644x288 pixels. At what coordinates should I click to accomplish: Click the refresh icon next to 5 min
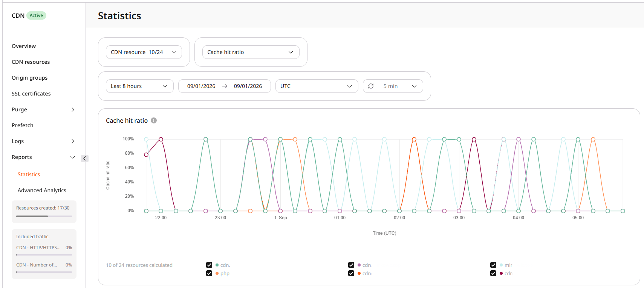(371, 86)
